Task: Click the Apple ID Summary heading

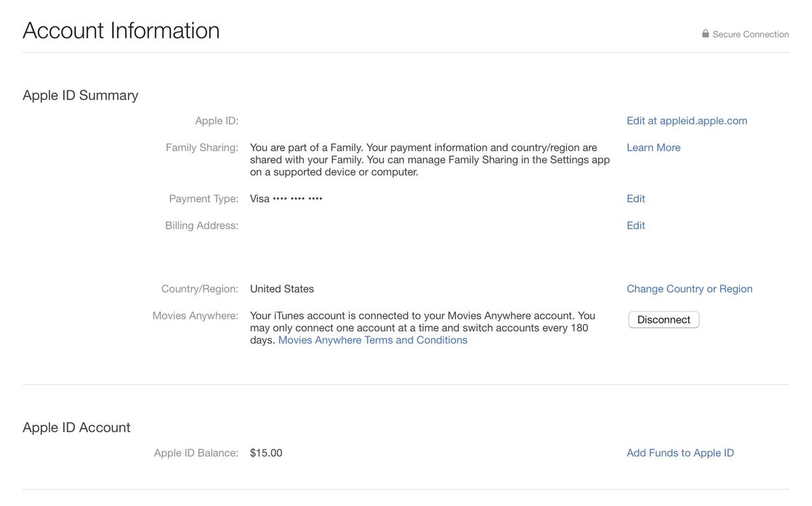Action: pyautogui.click(x=80, y=95)
